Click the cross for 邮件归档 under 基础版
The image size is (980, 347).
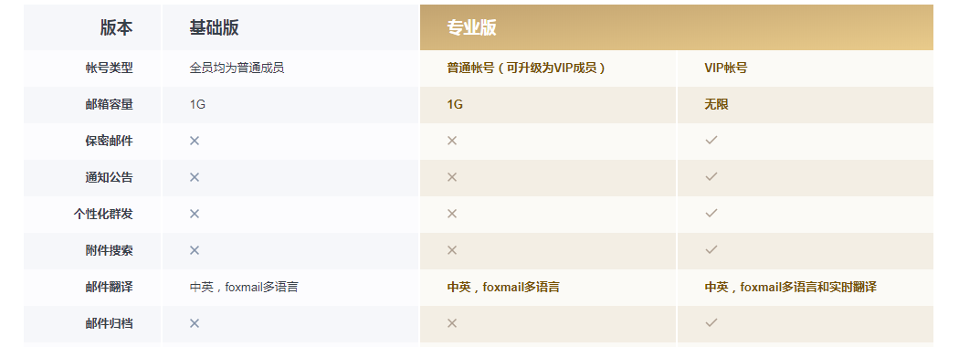point(195,323)
